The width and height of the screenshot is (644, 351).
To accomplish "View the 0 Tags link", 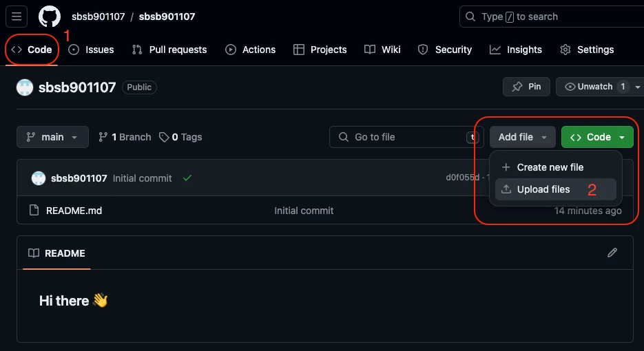I will click(180, 137).
